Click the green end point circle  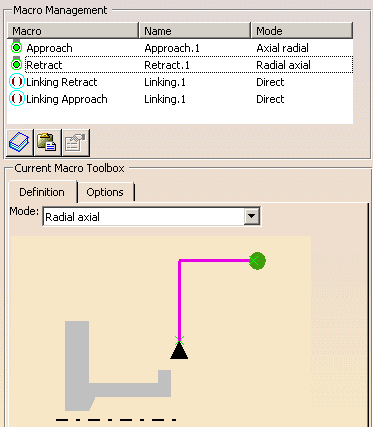coord(257,261)
